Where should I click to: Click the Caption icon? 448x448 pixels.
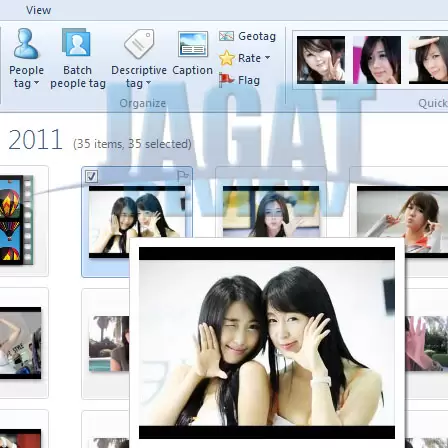pos(193,44)
